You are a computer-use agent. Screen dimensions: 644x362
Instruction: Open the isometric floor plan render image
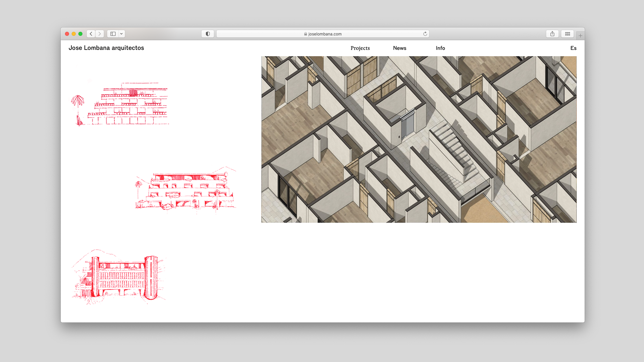(419, 139)
